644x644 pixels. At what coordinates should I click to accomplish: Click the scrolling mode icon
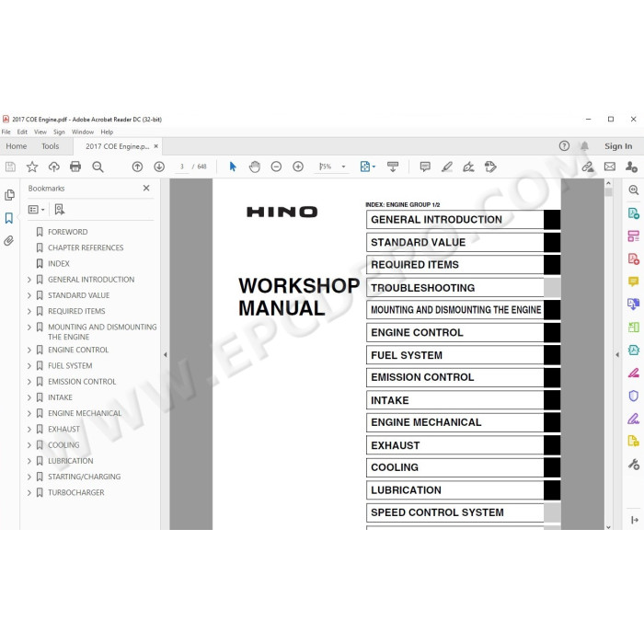point(393,167)
